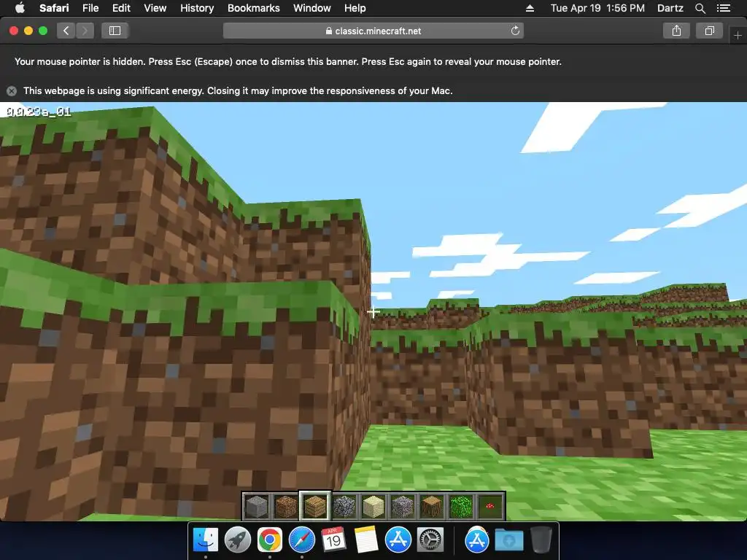Select the dirt block in hotbar
Screen dimensions: 747x560
(x=286, y=506)
